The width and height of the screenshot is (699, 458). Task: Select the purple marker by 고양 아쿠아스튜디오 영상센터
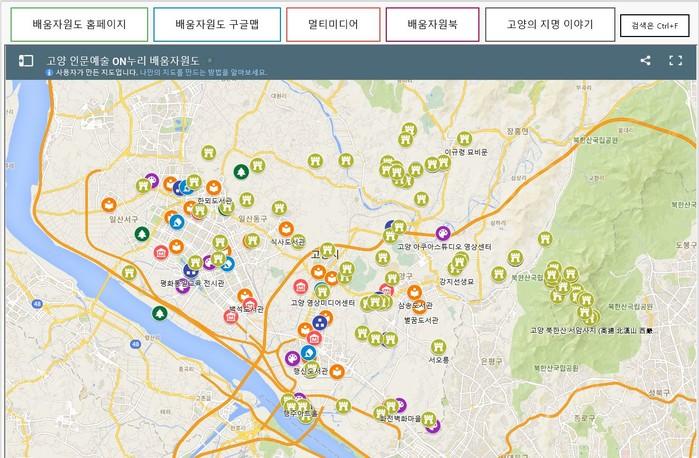[x=441, y=233]
